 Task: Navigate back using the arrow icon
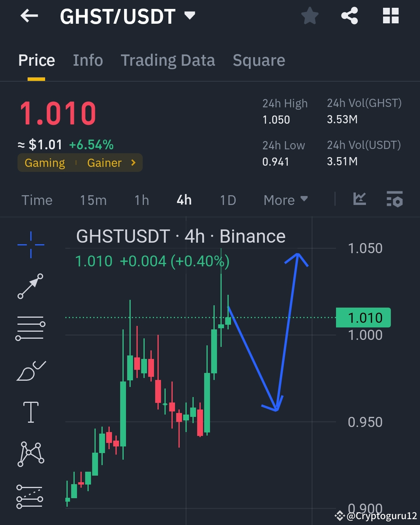[x=29, y=16]
